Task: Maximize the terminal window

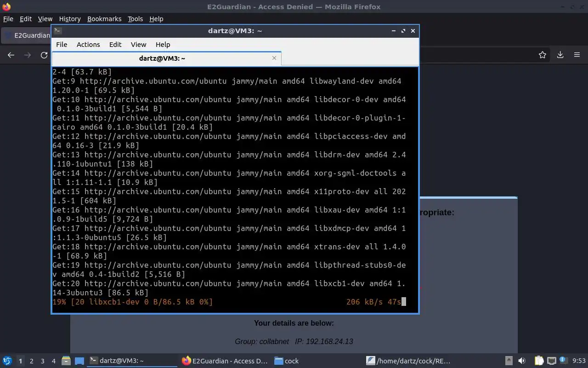Action: pyautogui.click(x=403, y=31)
